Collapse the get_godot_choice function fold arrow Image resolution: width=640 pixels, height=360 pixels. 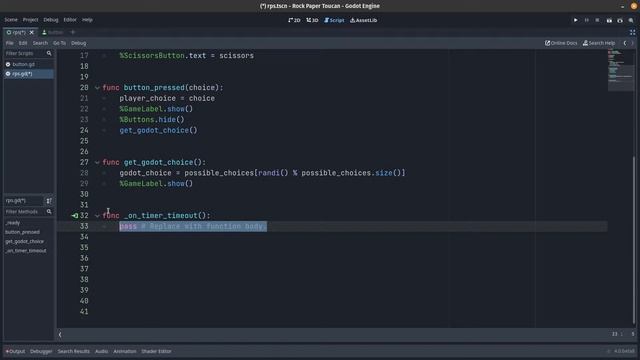pos(97,162)
